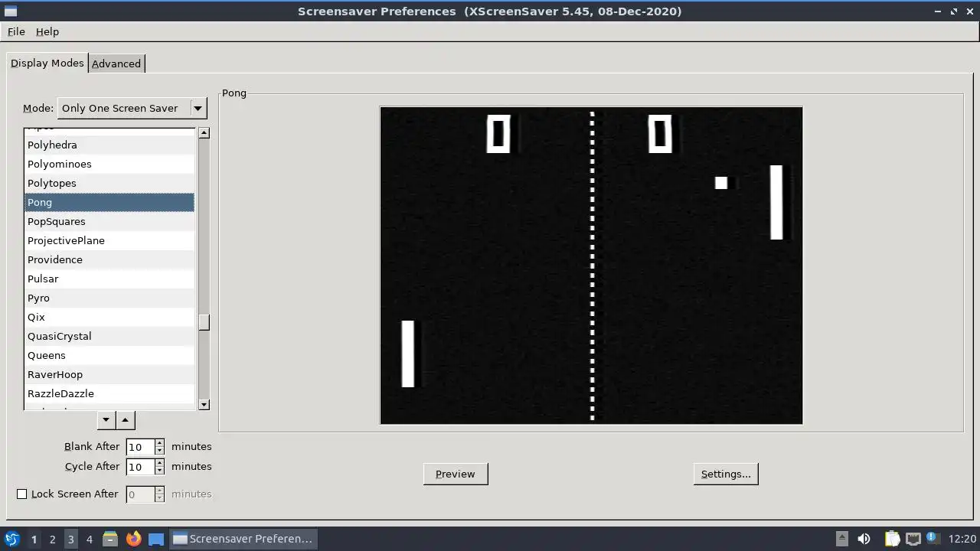Viewport: 980px width, 551px height.
Task: Switch to workspace 1
Action: [x=34, y=539]
